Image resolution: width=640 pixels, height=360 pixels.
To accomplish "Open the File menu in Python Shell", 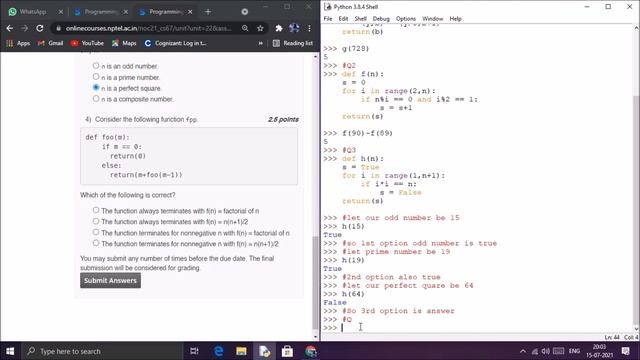I will point(328,19).
